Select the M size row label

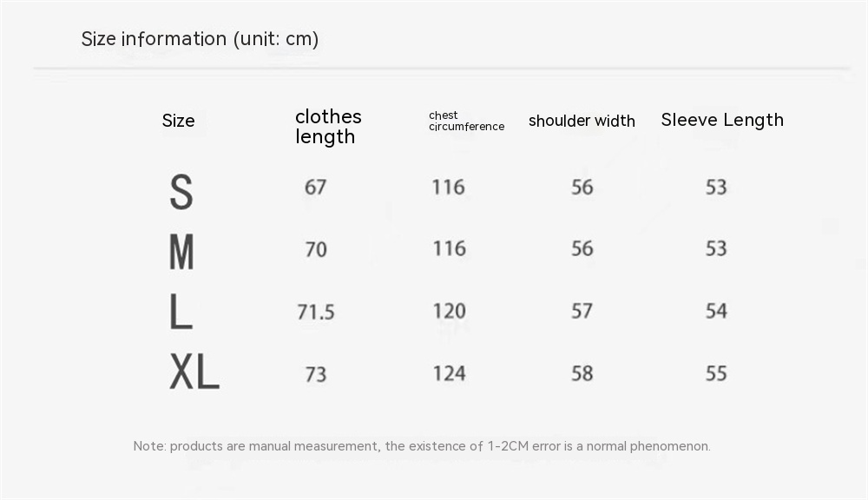[x=181, y=253]
